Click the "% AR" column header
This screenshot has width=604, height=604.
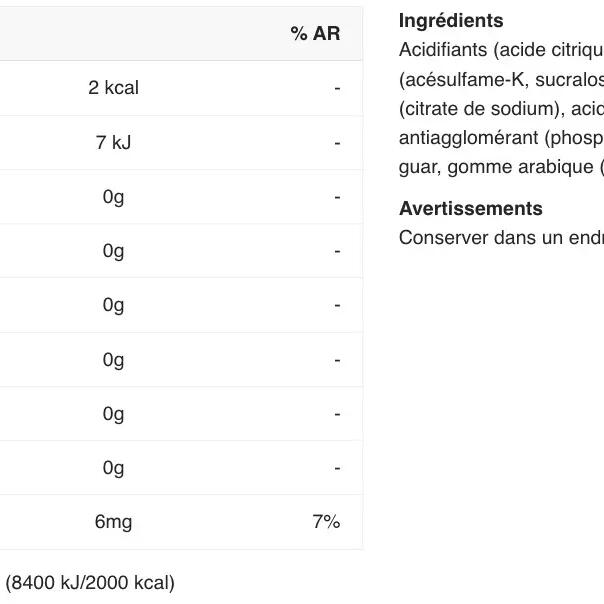[315, 34]
